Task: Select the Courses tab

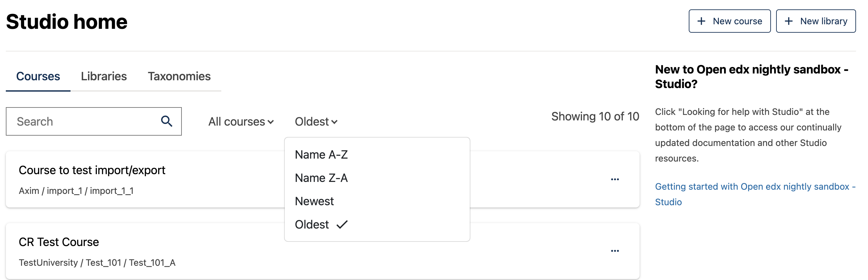Action: (38, 76)
